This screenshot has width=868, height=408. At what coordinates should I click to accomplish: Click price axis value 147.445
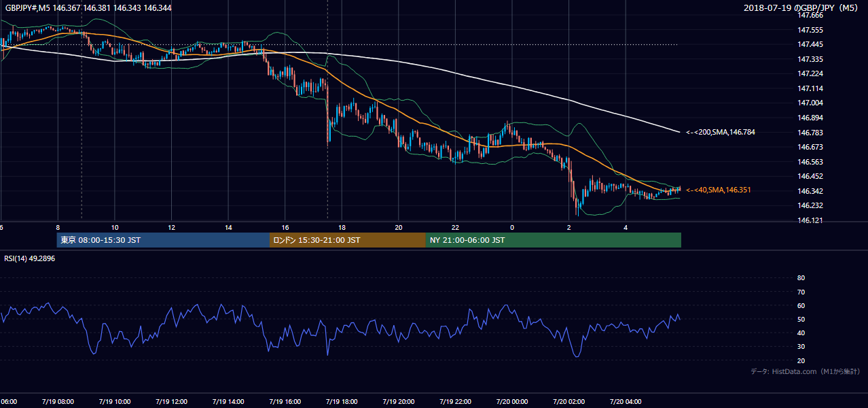click(811, 45)
